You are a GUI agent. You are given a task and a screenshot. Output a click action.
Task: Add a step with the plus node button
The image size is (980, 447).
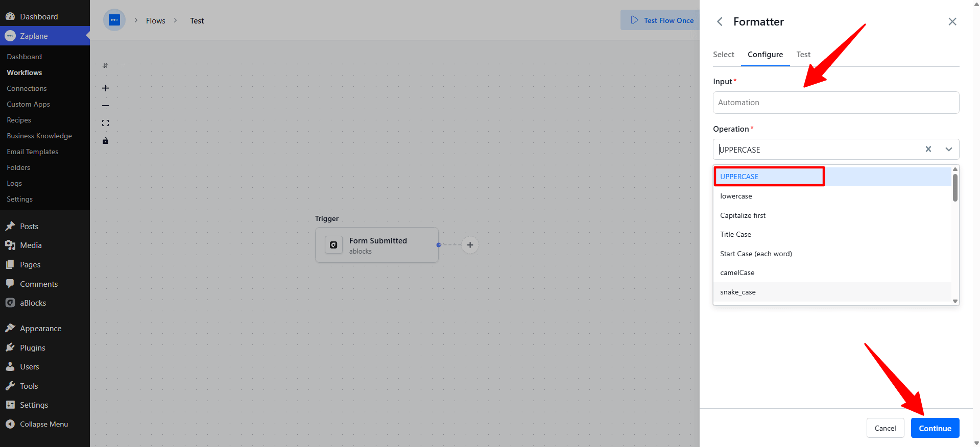pos(470,245)
